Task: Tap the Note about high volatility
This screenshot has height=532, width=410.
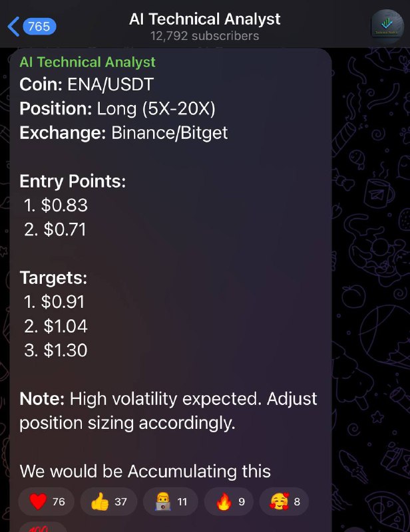Action: (168, 411)
